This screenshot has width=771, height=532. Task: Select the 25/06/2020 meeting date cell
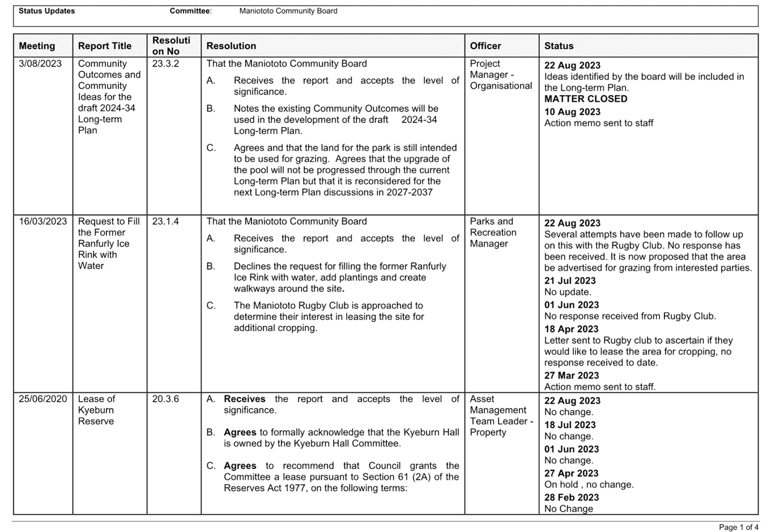point(42,399)
